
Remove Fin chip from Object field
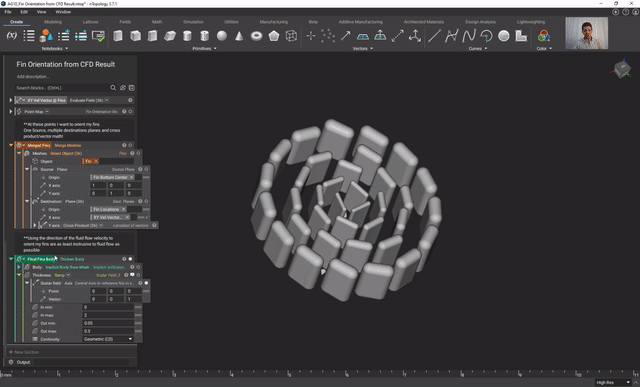(96, 161)
